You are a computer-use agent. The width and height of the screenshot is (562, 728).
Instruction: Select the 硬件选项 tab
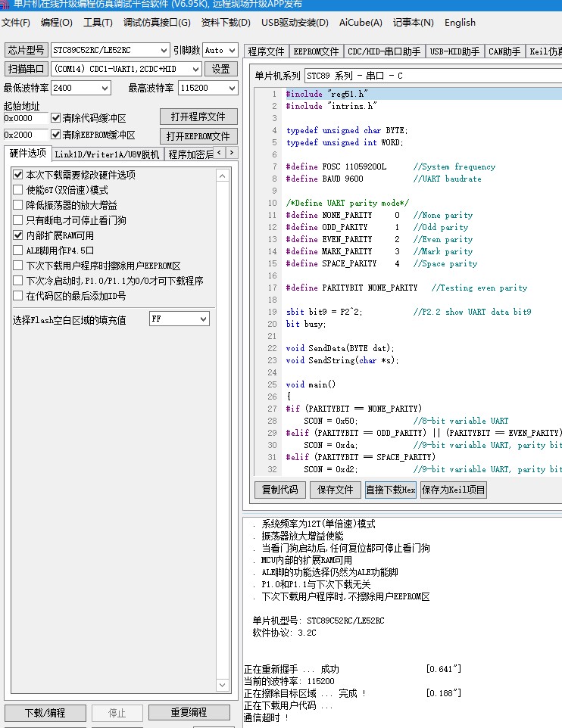(x=27, y=153)
